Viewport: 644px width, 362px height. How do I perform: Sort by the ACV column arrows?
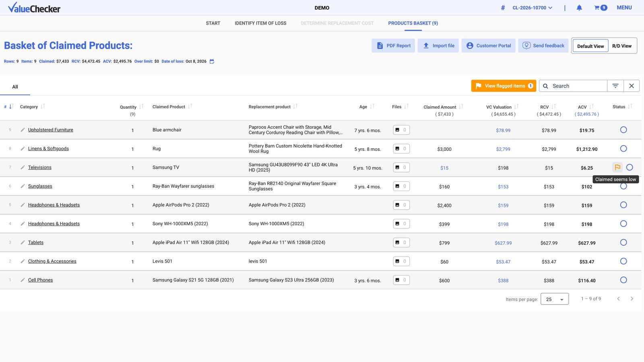(591, 107)
